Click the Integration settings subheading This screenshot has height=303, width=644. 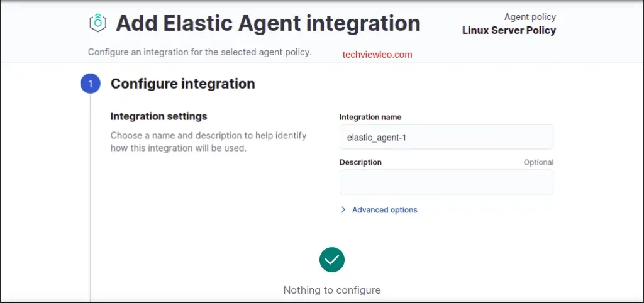(x=158, y=116)
